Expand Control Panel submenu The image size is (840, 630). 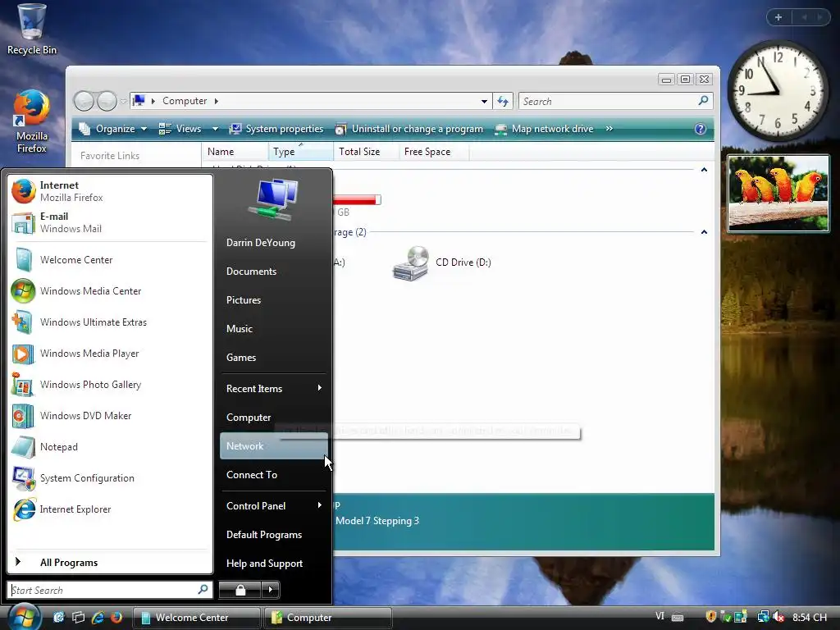(x=273, y=505)
